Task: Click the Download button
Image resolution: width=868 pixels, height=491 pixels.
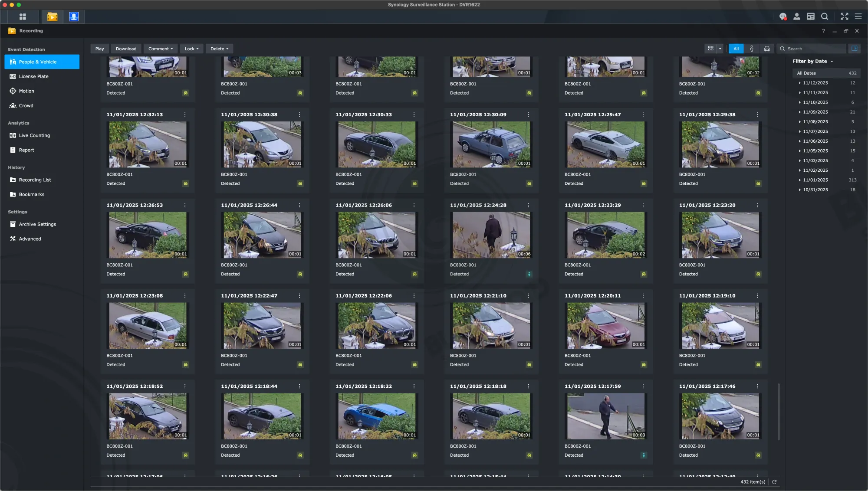Action: [x=126, y=49]
